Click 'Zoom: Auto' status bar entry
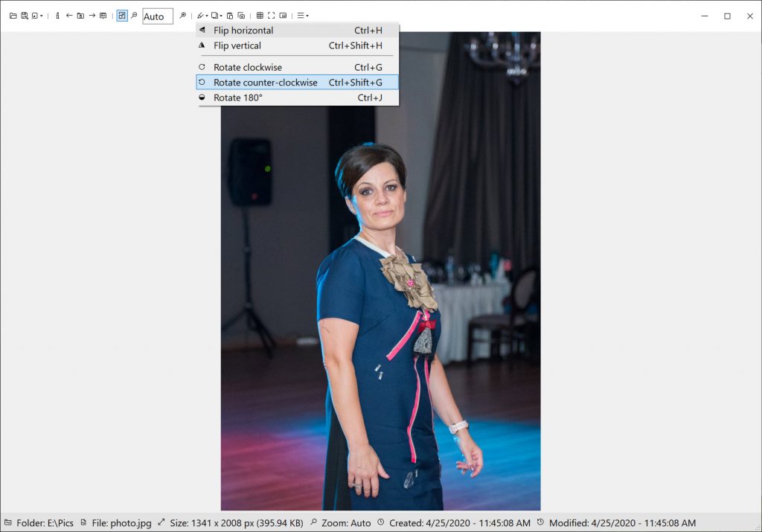Image resolution: width=762 pixels, height=532 pixels. [346, 523]
